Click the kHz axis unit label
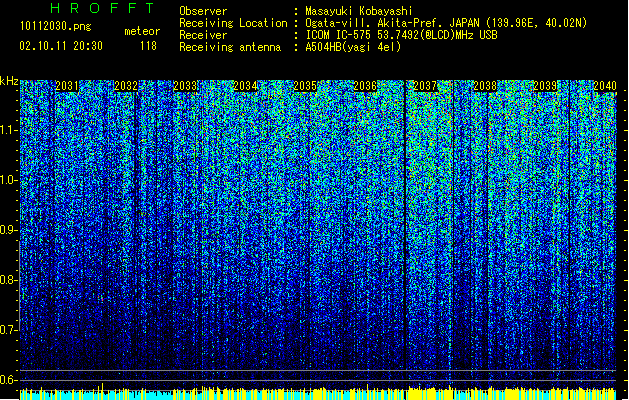This screenshot has width=629, height=400. tap(9, 81)
